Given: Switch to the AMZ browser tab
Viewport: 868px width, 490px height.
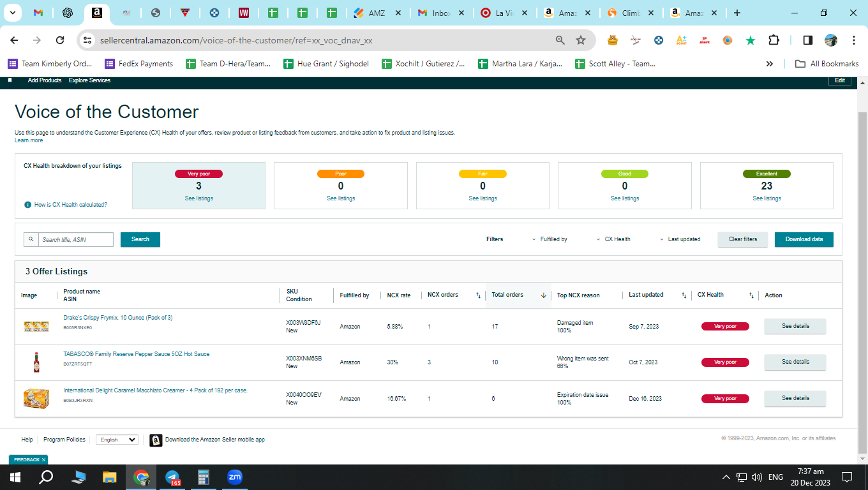Looking at the screenshot, I should 378,13.
